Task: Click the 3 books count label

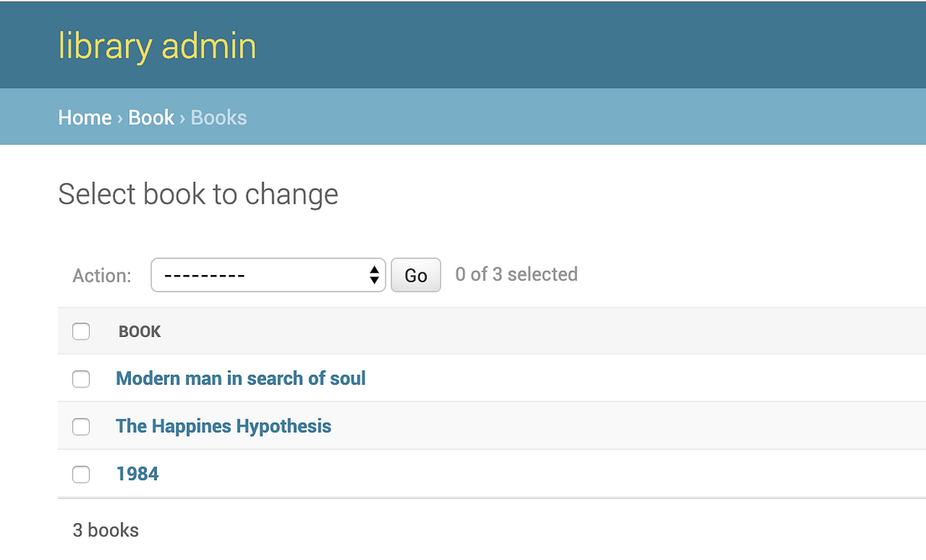Action: 106,530
